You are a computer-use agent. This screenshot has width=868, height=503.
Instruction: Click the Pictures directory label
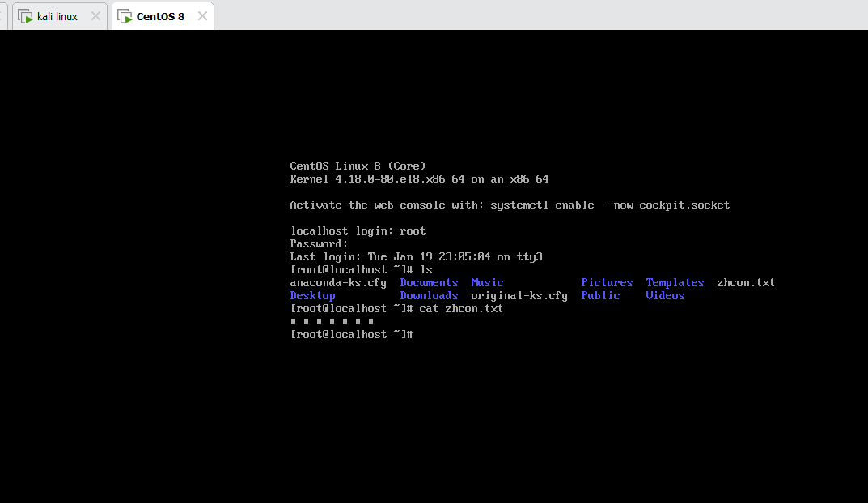point(607,282)
